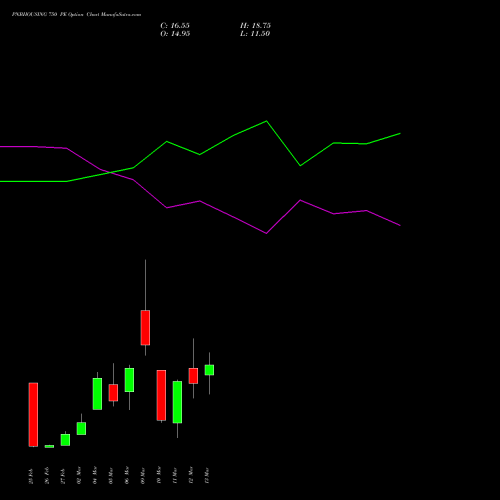This screenshot has width=500, height=500.
Task: Click where green and purple lines cross
Action: [110, 172]
